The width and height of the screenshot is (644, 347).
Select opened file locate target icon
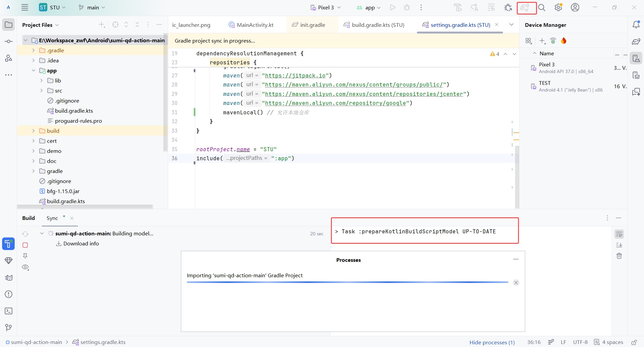click(x=115, y=24)
